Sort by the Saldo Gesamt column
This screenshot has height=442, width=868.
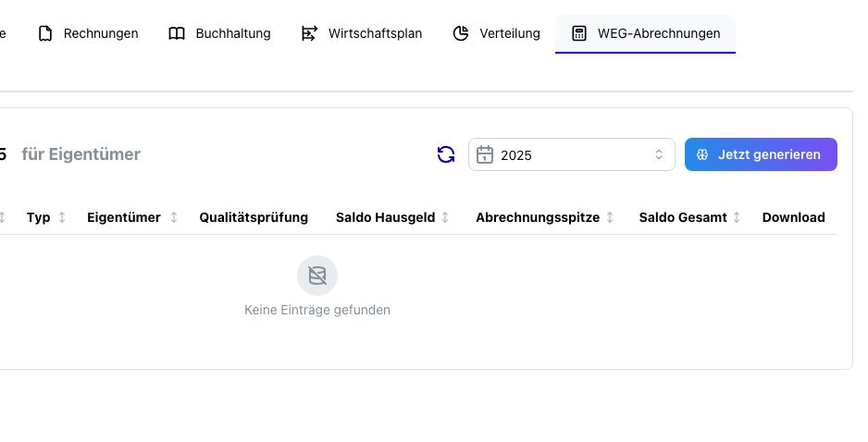737,217
